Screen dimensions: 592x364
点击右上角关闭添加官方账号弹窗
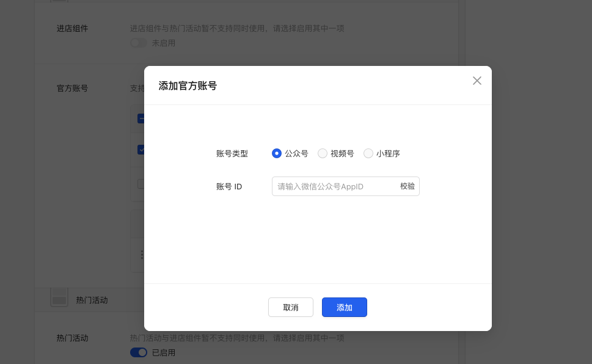pos(477,80)
